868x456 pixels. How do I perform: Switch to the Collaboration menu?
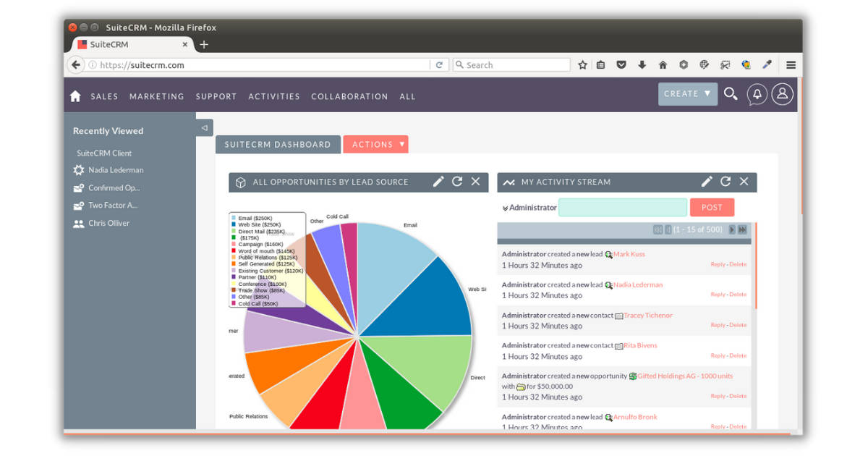coord(349,96)
